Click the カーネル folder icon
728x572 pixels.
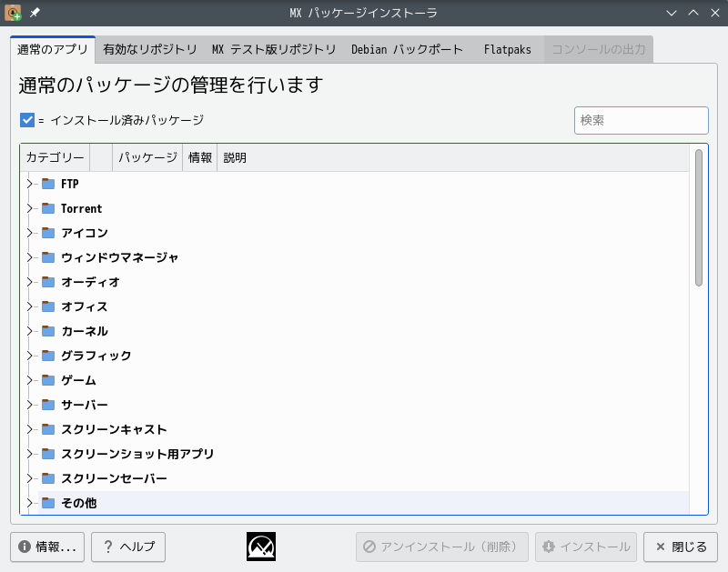tap(48, 331)
